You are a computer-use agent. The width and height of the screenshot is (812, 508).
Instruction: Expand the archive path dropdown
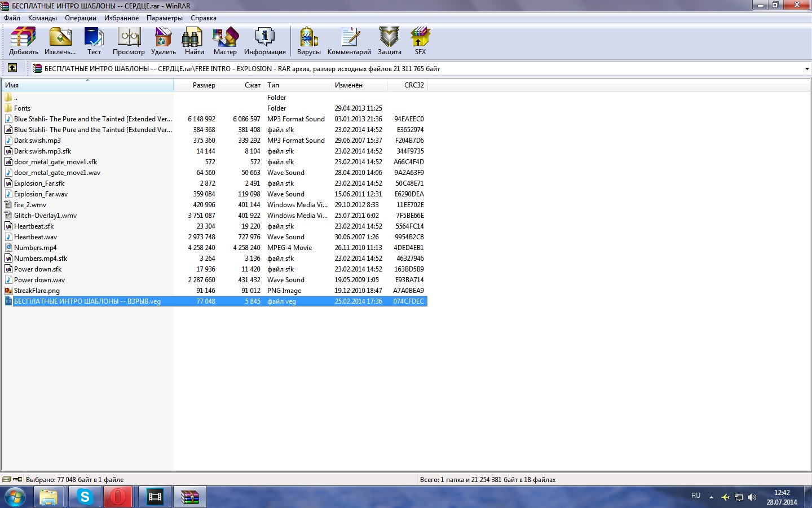pos(807,69)
